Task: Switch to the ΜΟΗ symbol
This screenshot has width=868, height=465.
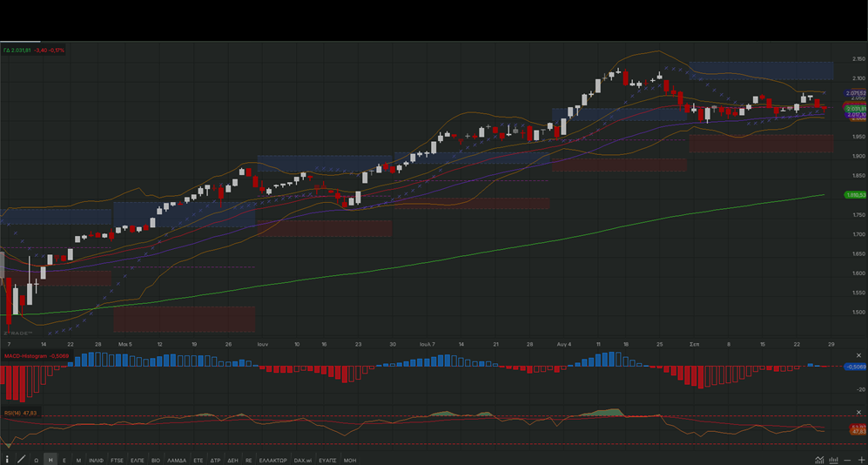Action: [x=350, y=460]
